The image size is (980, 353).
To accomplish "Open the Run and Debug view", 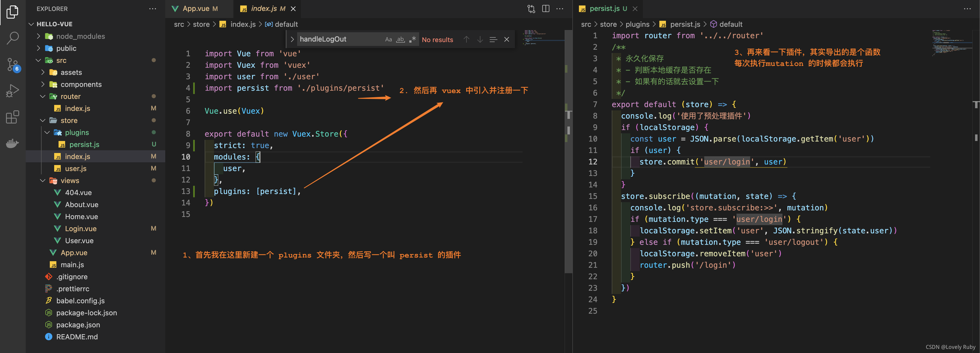I will (x=13, y=91).
